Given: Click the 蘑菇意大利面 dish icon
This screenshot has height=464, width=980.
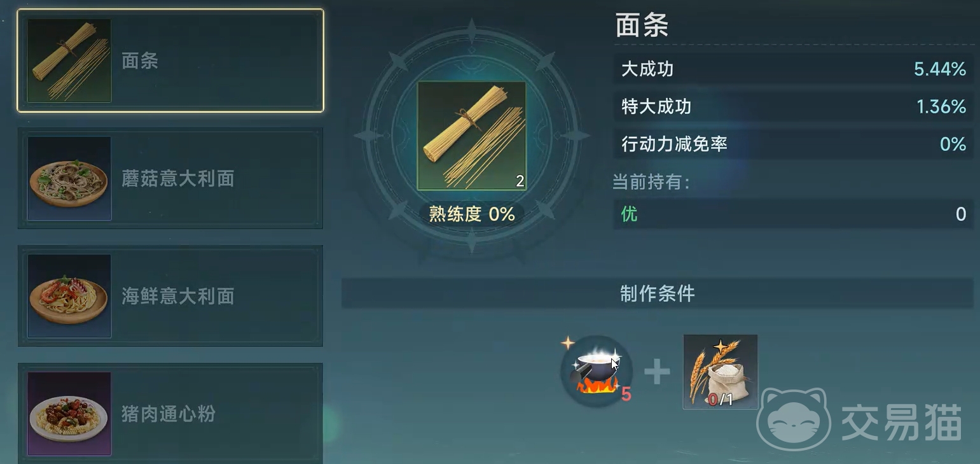Looking at the screenshot, I should click(x=69, y=178).
